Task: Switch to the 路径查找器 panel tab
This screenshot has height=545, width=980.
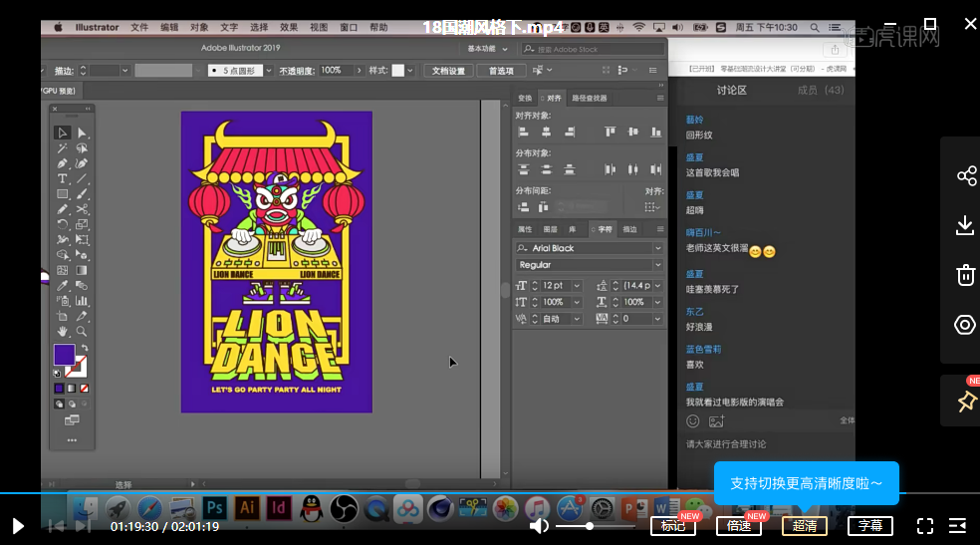Action: [x=589, y=98]
